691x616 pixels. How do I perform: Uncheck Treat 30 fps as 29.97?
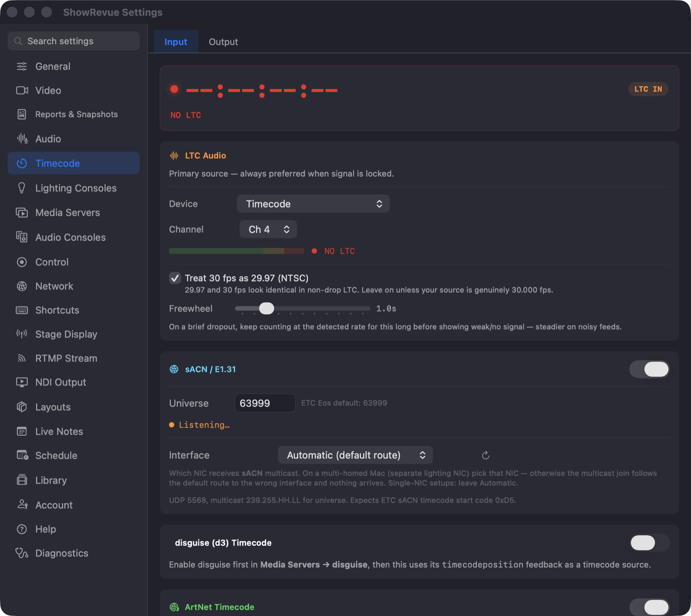(175, 278)
